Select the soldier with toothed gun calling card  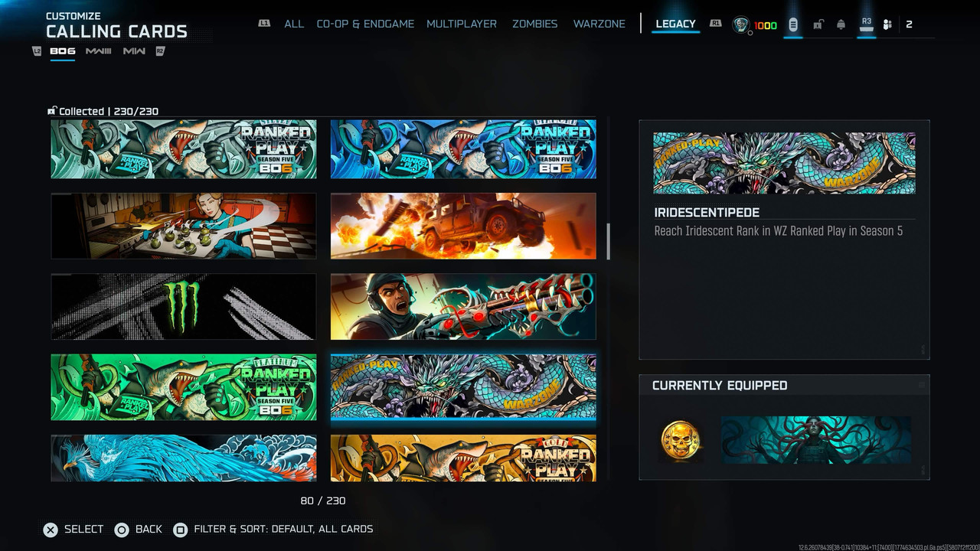(463, 306)
